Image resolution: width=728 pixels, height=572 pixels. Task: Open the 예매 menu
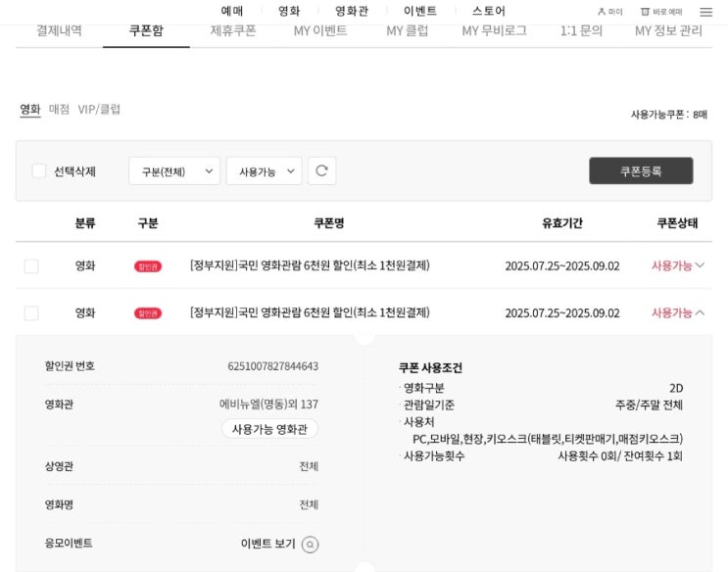232,11
